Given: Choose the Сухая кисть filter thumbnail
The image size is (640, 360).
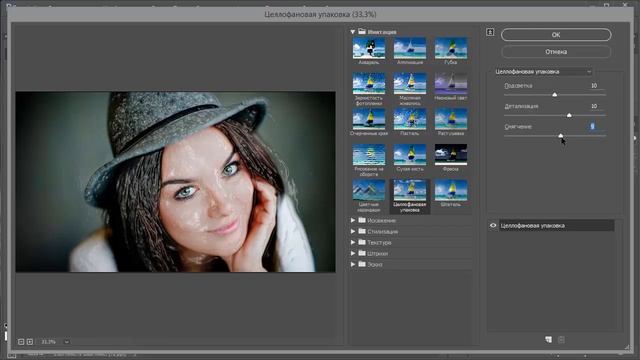Looking at the screenshot, I should point(410,154).
